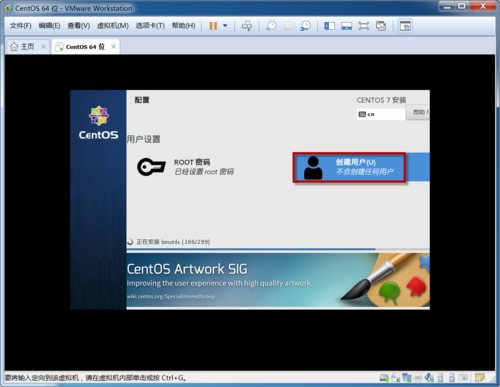
Task: Click the CENTOS 7 安装 title text
Action: (x=381, y=100)
